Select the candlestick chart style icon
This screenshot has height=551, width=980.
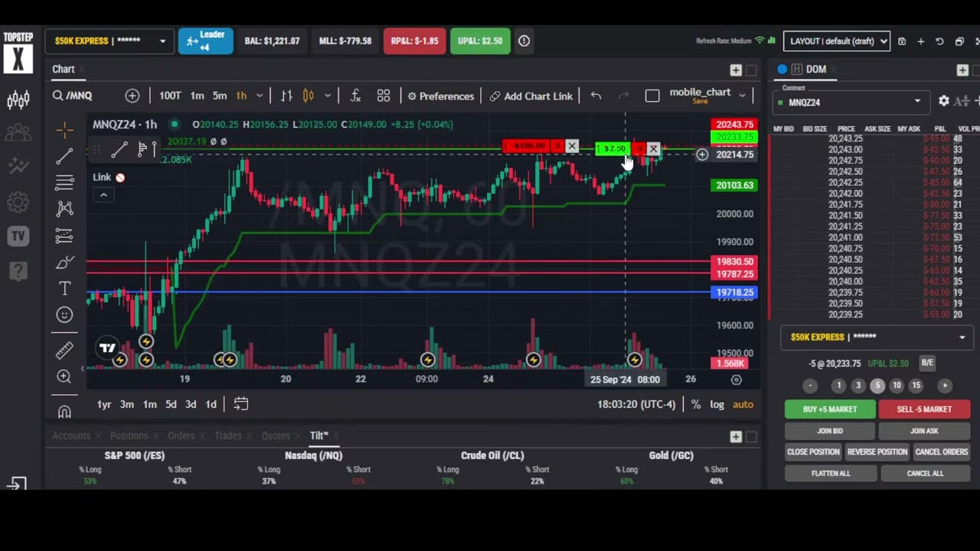pos(309,96)
